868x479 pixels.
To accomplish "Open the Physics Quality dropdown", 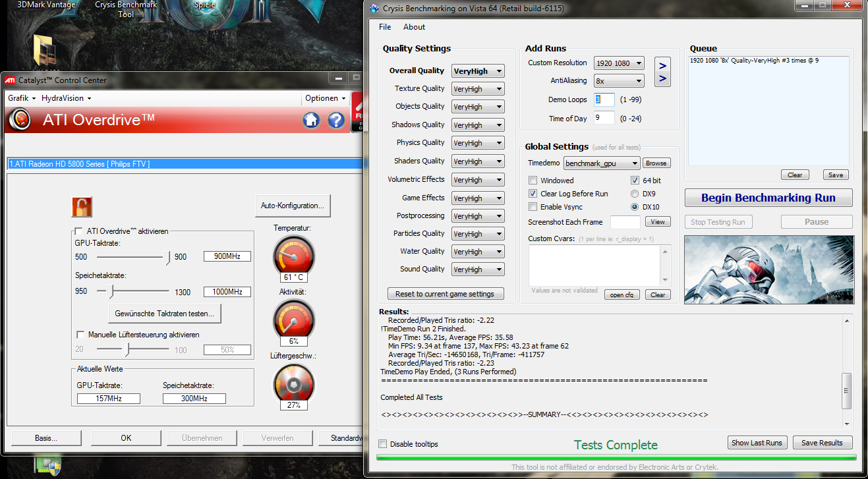I will (478, 143).
